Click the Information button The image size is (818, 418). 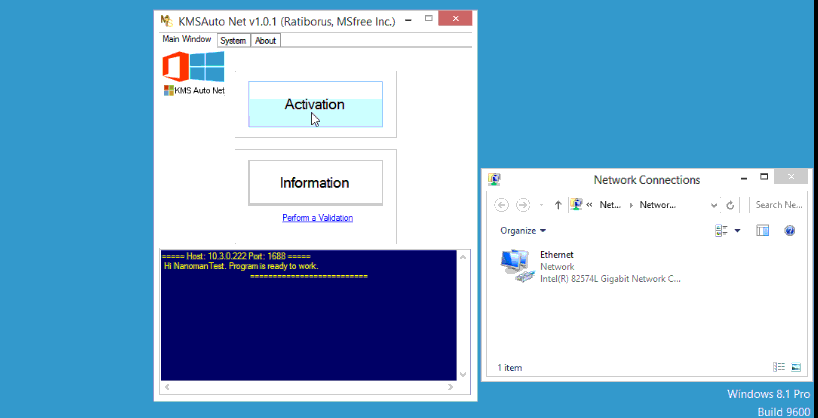pyautogui.click(x=315, y=183)
